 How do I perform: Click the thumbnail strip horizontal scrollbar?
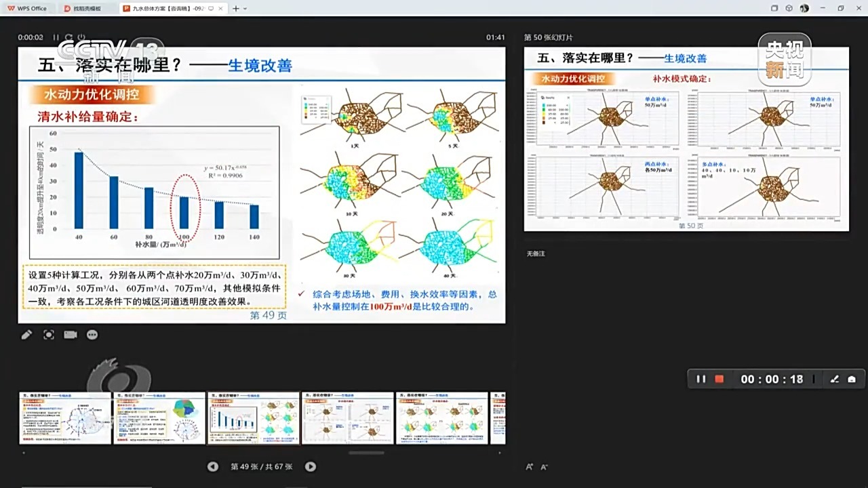366,453
